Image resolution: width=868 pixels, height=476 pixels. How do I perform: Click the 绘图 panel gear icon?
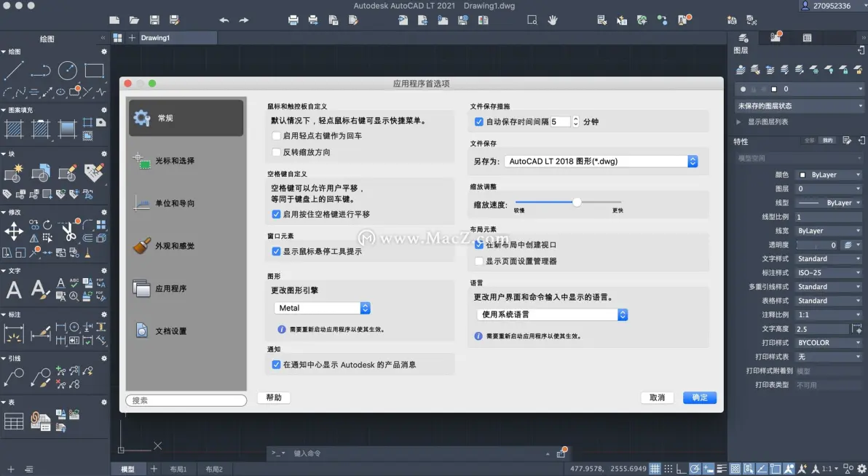click(x=103, y=52)
